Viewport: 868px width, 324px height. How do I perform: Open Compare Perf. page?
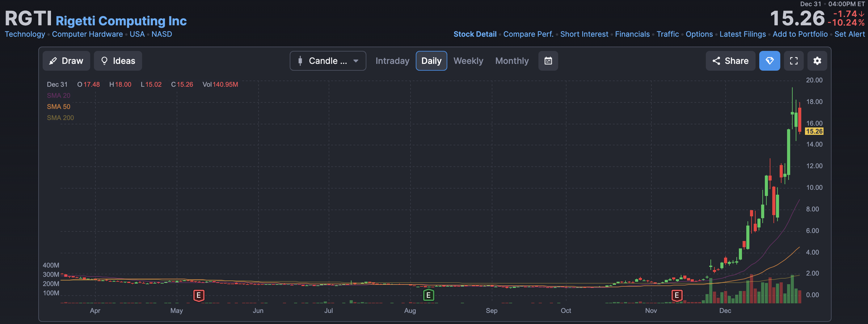[528, 34]
